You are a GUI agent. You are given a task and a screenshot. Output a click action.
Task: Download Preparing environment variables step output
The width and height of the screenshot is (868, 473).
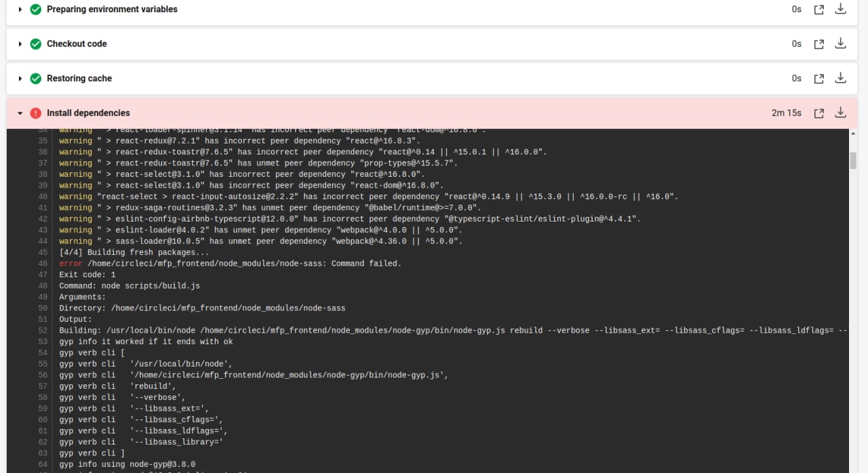click(840, 9)
